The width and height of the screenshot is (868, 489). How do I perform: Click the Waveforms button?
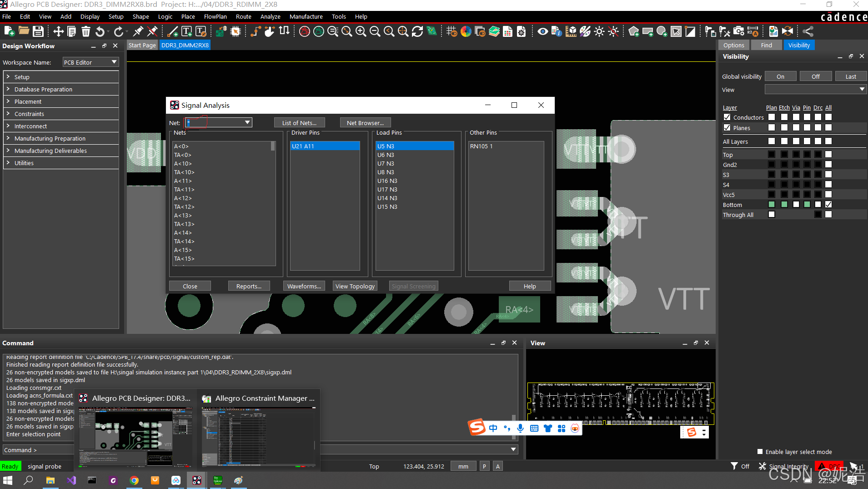(x=304, y=286)
